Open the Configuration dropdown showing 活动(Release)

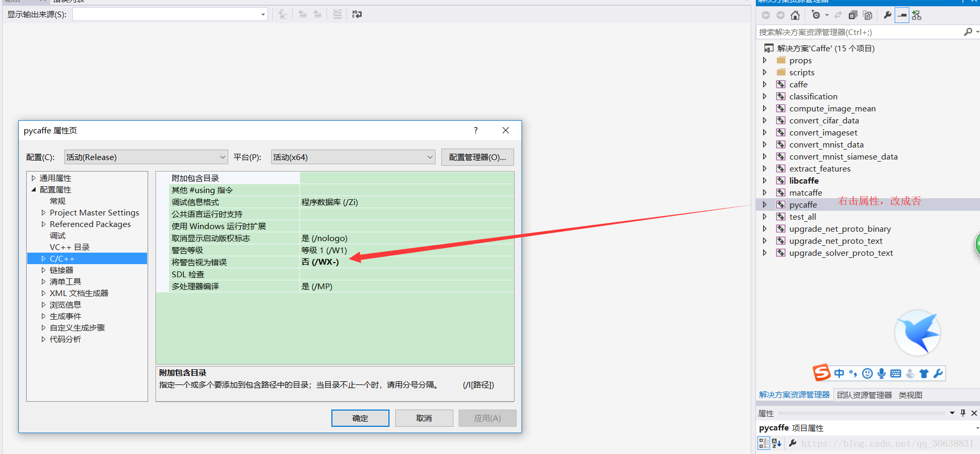point(146,157)
